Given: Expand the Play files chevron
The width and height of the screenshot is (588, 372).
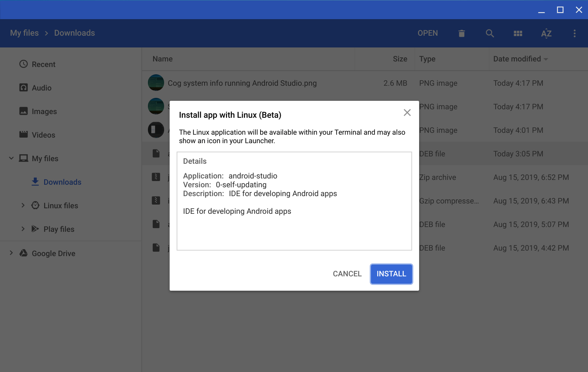Looking at the screenshot, I should coord(23,229).
